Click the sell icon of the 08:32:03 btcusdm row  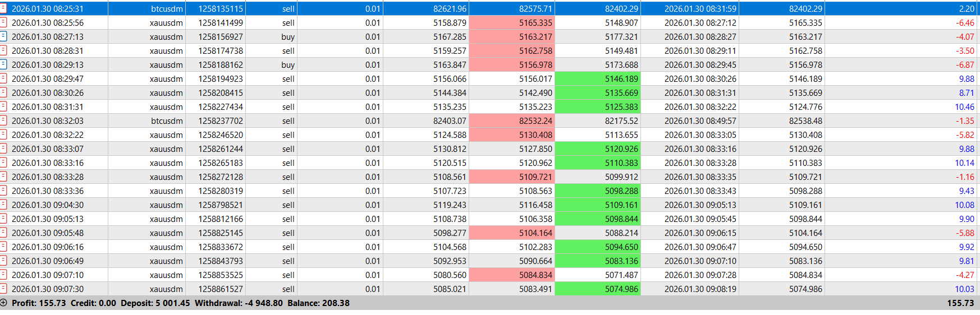pyautogui.click(x=3, y=121)
